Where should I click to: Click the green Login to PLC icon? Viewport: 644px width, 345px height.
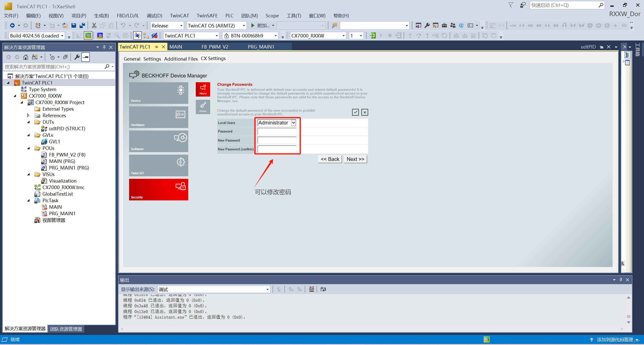[x=372, y=36]
